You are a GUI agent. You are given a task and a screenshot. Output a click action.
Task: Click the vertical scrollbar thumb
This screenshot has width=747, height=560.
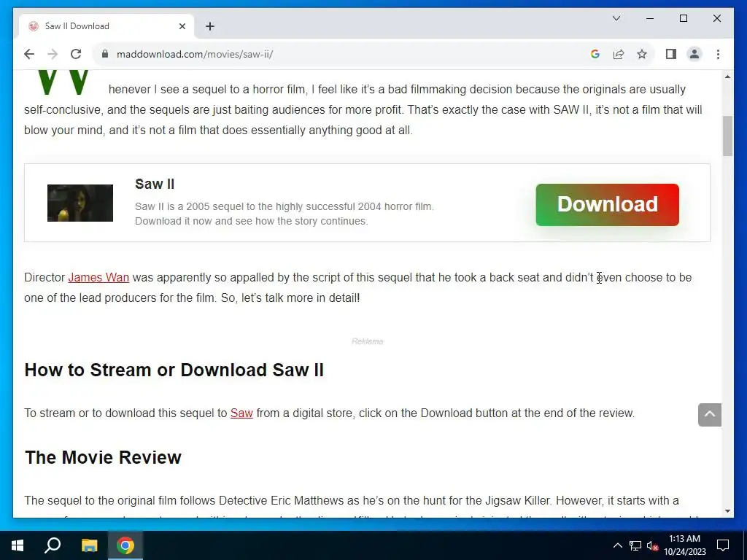(x=727, y=136)
